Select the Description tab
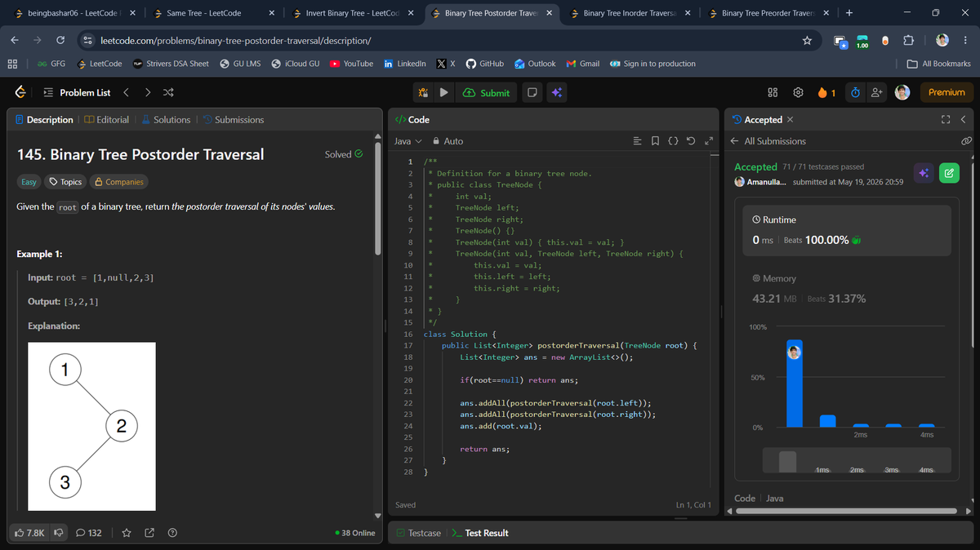The width and height of the screenshot is (980, 550). click(43, 120)
